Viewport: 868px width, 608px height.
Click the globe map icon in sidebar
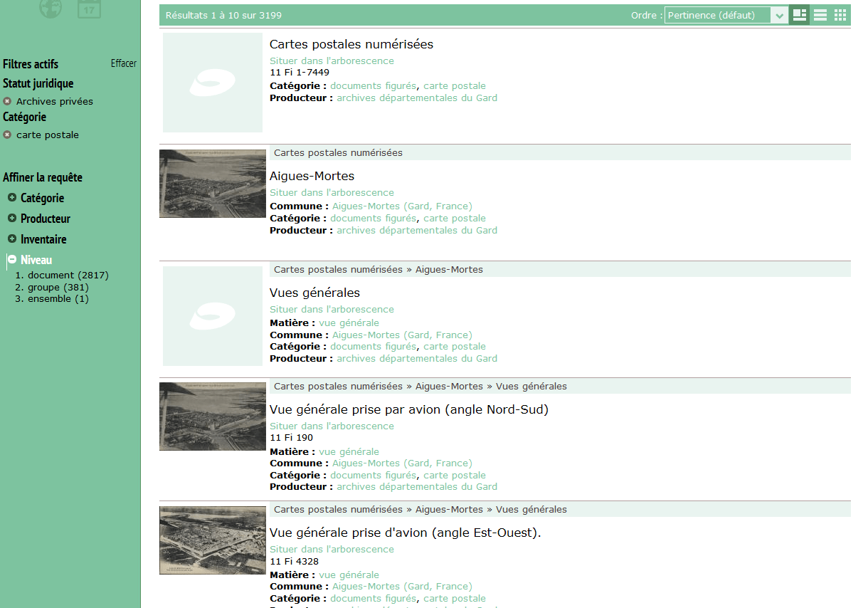pyautogui.click(x=51, y=8)
